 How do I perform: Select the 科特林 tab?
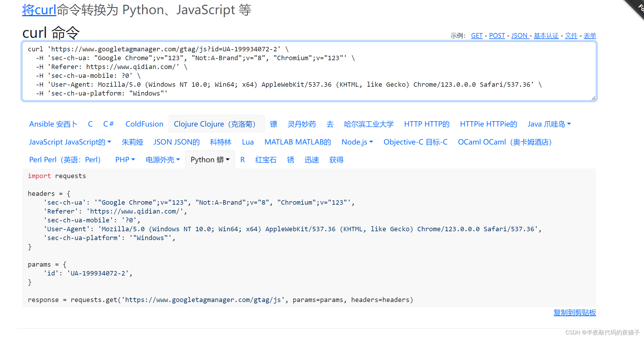pos(221,142)
